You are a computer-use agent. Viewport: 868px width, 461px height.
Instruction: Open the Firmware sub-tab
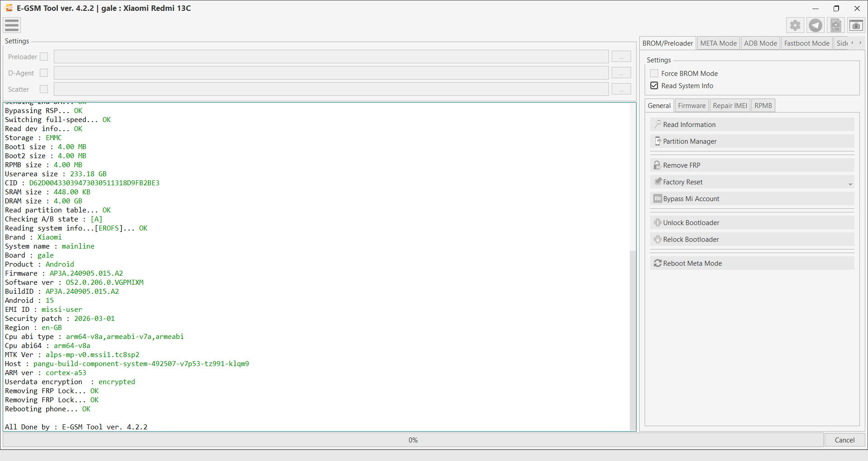tap(692, 105)
